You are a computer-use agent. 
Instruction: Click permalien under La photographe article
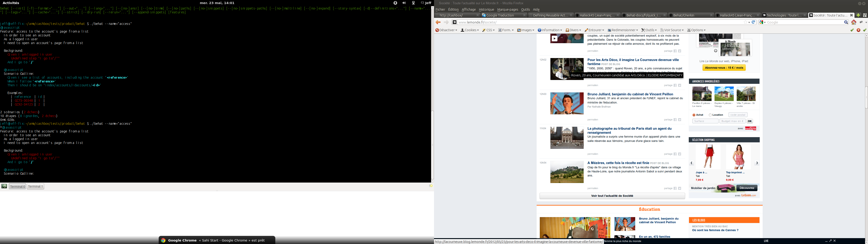593,154
